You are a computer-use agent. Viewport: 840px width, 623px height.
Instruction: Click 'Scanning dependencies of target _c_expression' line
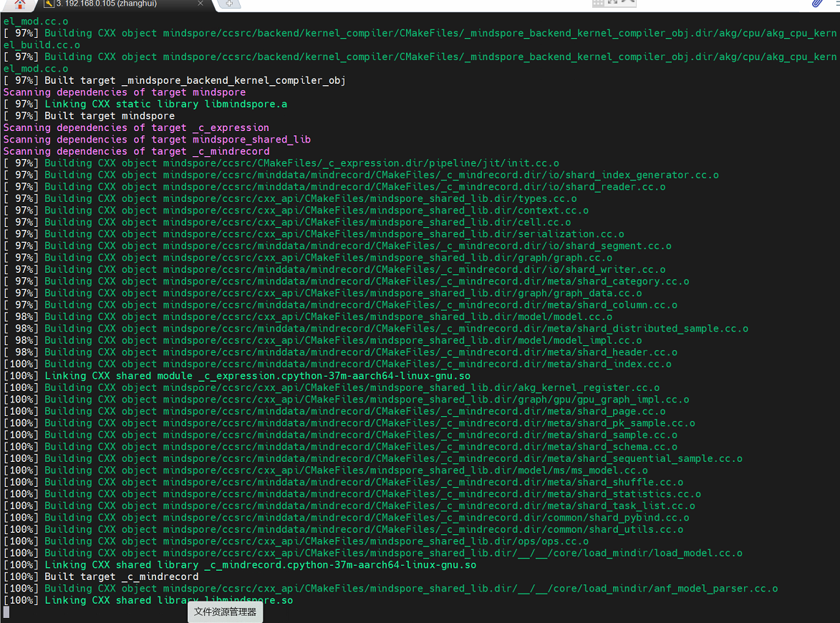point(136,127)
